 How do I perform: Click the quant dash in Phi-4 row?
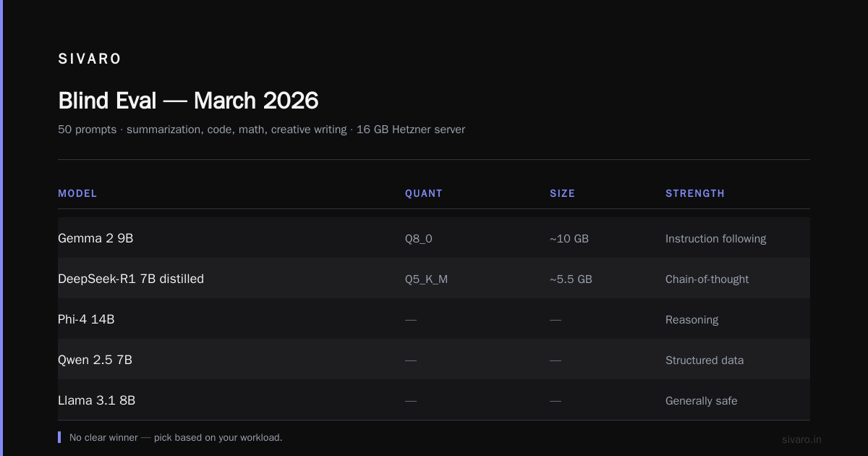click(411, 320)
